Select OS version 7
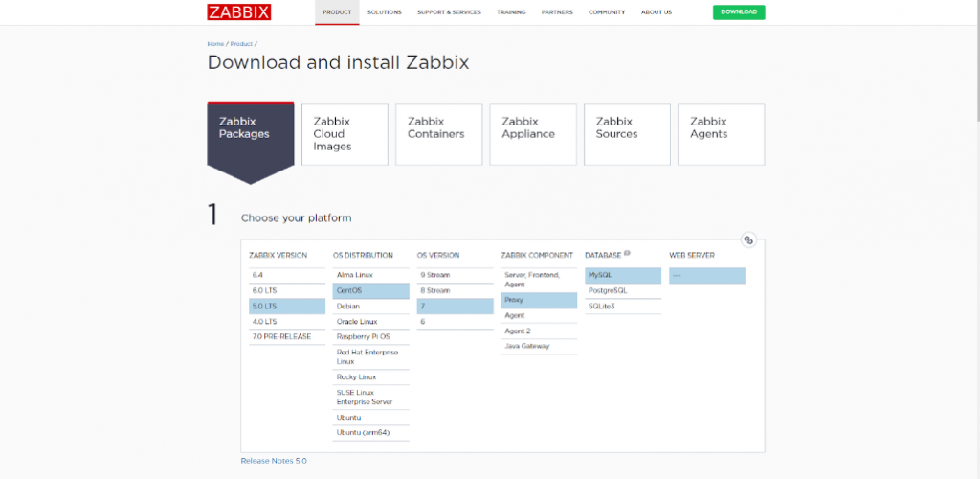The width and height of the screenshot is (980, 479). pyautogui.click(x=455, y=307)
